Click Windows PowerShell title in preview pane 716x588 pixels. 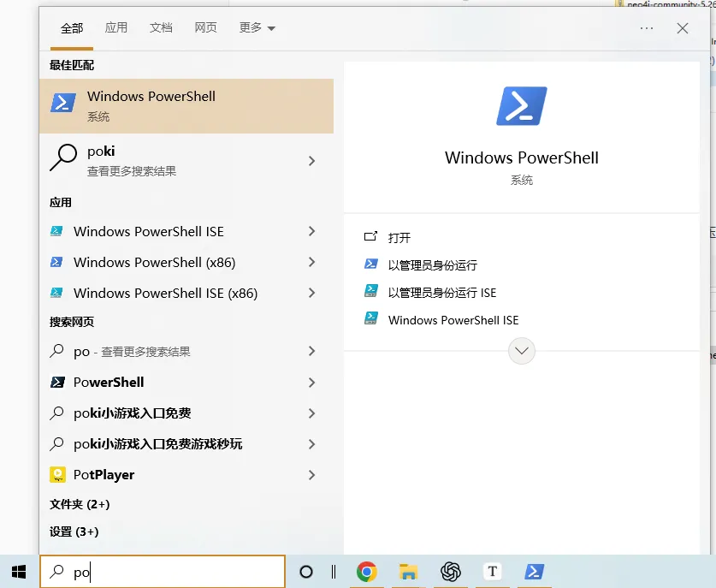522,157
